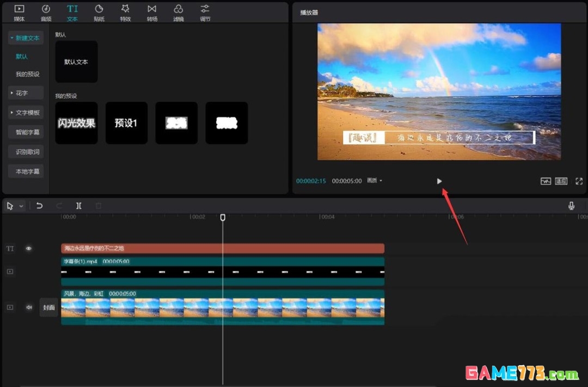Open the selection tool mode dropdown arrow
588x387 pixels.
(x=21, y=206)
